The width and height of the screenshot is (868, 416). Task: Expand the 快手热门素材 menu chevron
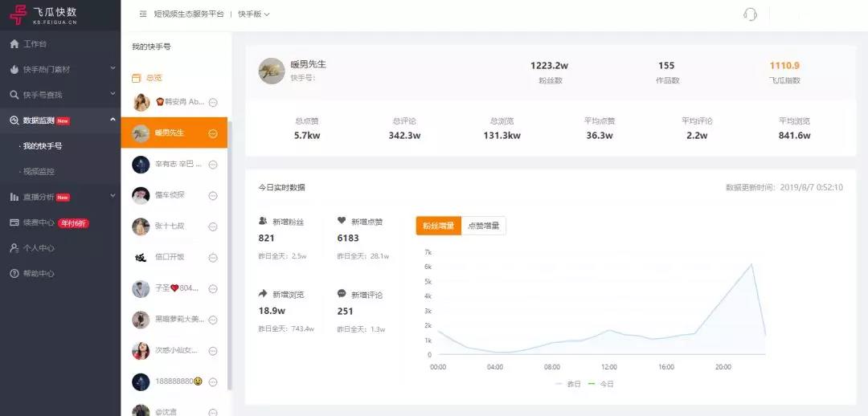point(113,68)
